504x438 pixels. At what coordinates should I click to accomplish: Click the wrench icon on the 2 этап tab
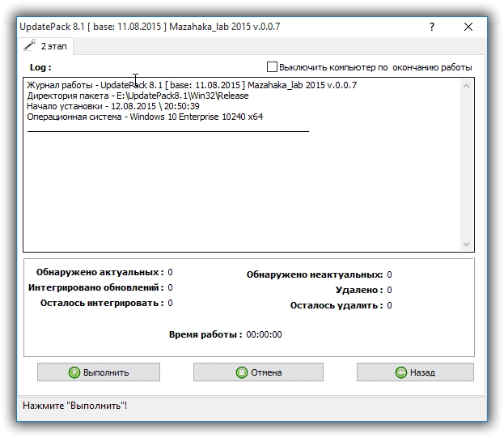coord(30,45)
